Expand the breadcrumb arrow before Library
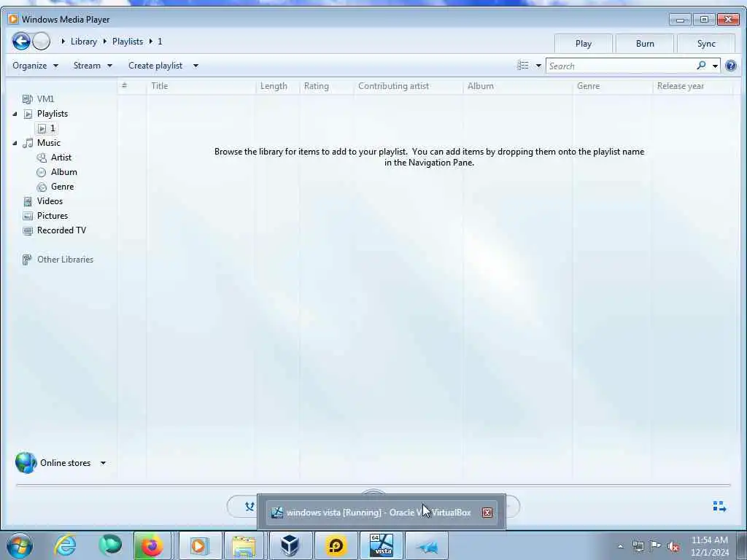This screenshot has width=747, height=560. click(x=63, y=42)
